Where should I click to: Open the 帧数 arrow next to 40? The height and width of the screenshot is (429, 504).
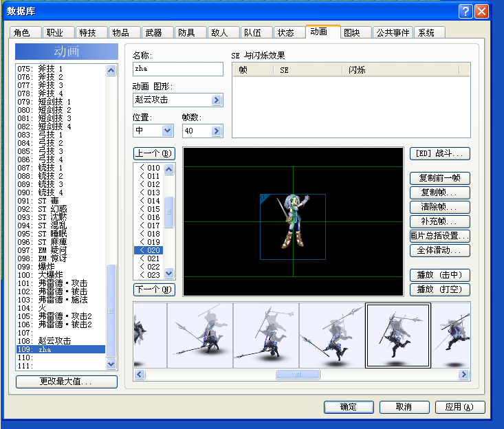[x=217, y=131]
